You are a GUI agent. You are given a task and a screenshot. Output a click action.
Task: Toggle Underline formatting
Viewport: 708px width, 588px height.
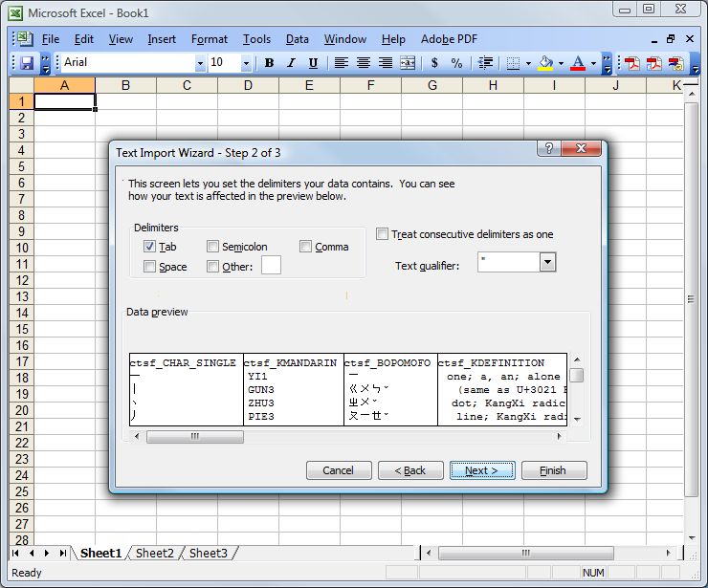click(x=313, y=63)
